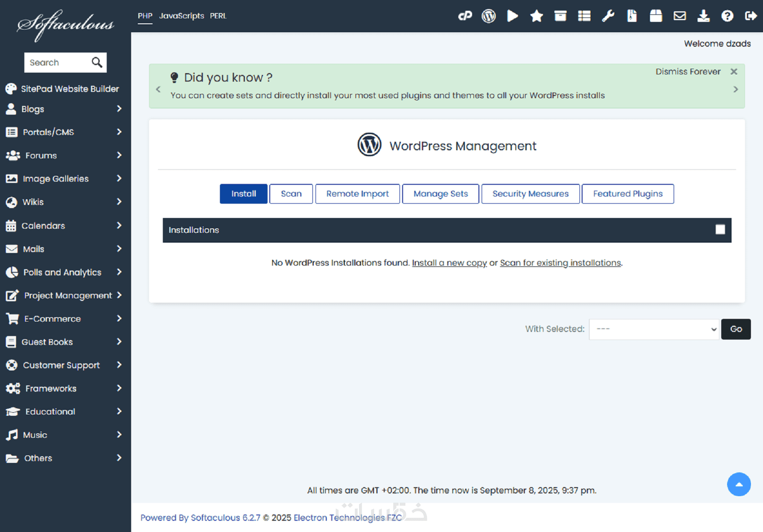Open the task list icon
The width and height of the screenshot is (763, 532).
(584, 16)
